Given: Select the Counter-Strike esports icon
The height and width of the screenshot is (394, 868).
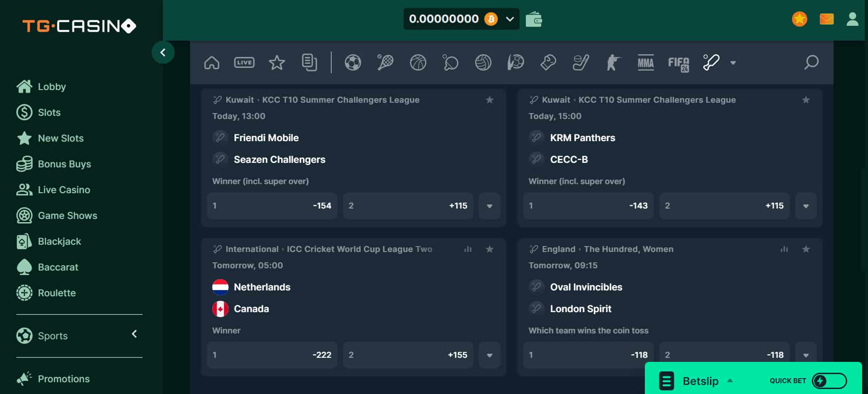Looking at the screenshot, I should tap(614, 62).
